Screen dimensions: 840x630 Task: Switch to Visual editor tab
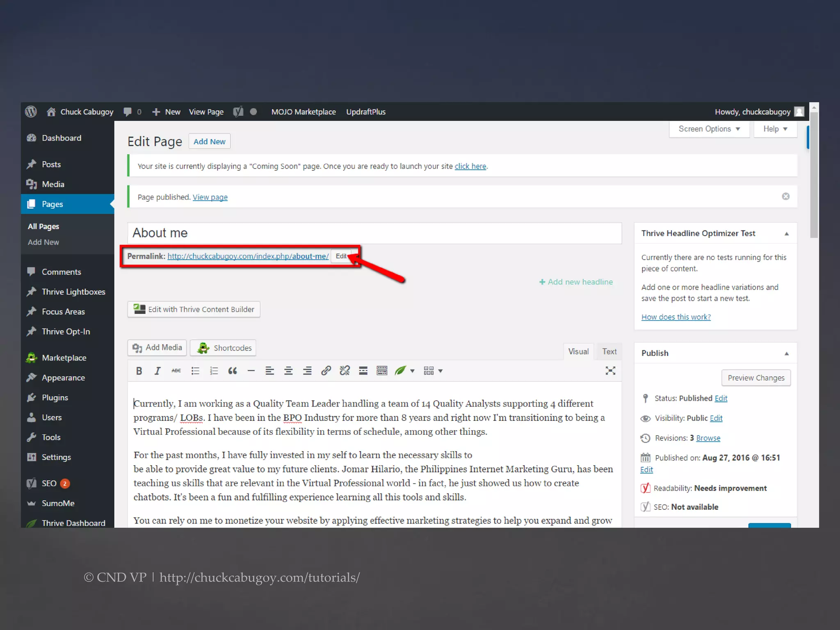pyautogui.click(x=578, y=352)
